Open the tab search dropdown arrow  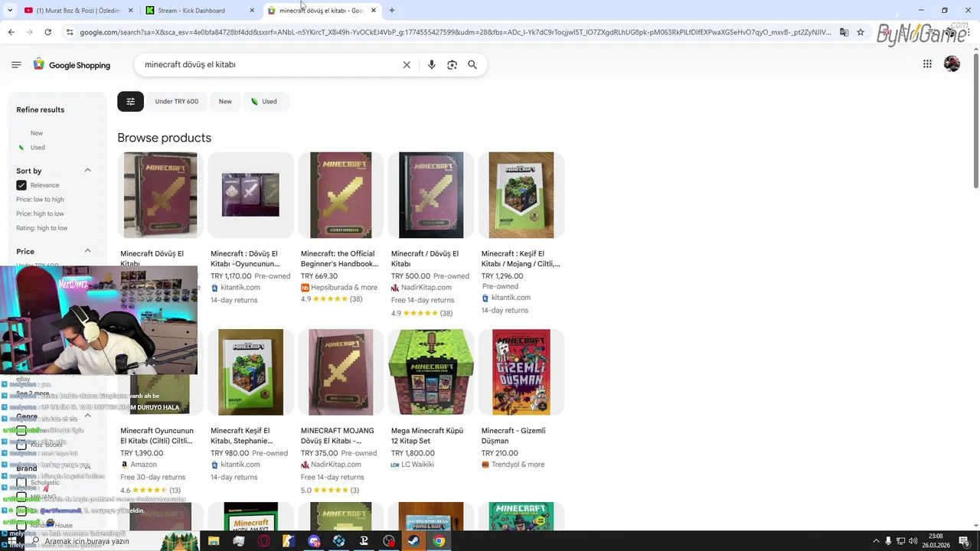(10, 11)
